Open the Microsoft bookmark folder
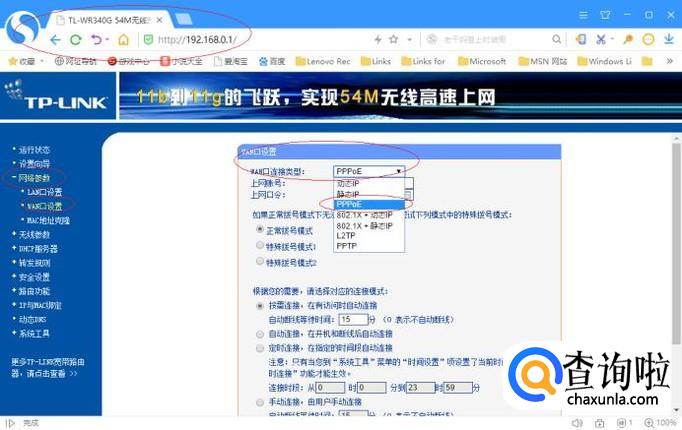This screenshot has width=682, height=430. (x=482, y=61)
